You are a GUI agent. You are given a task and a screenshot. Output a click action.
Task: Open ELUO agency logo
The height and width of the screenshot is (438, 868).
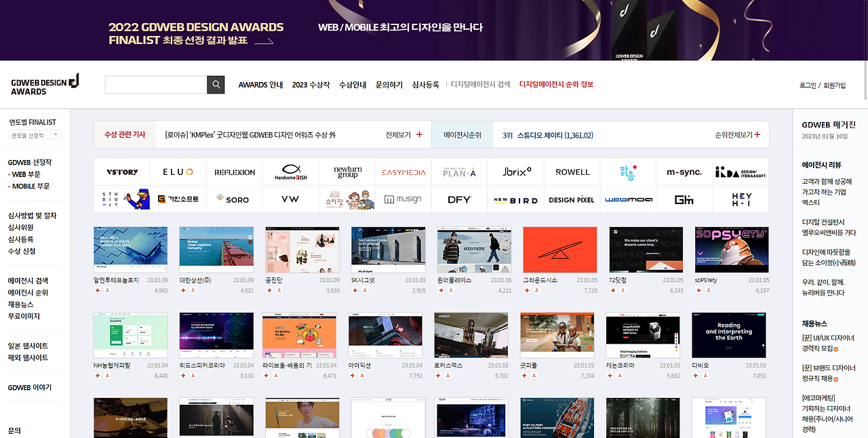click(x=178, y=172)
